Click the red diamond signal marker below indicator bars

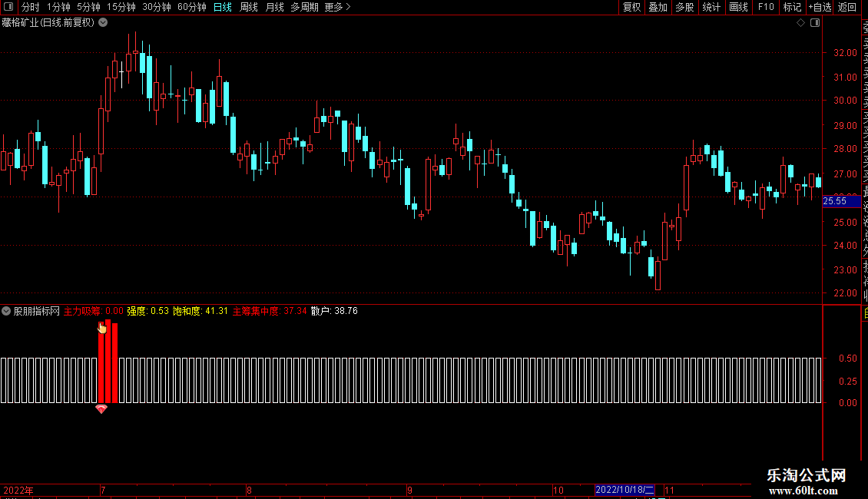point(101,409)
